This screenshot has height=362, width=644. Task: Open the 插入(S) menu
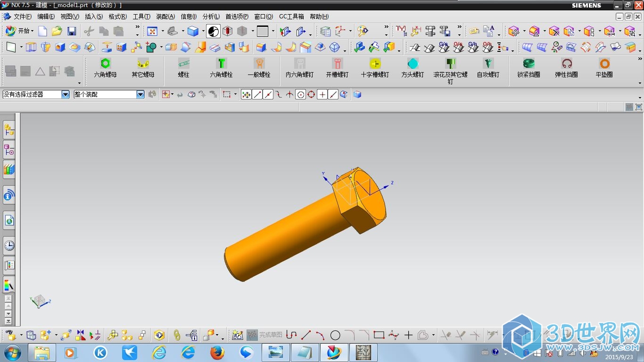(93, 16)
